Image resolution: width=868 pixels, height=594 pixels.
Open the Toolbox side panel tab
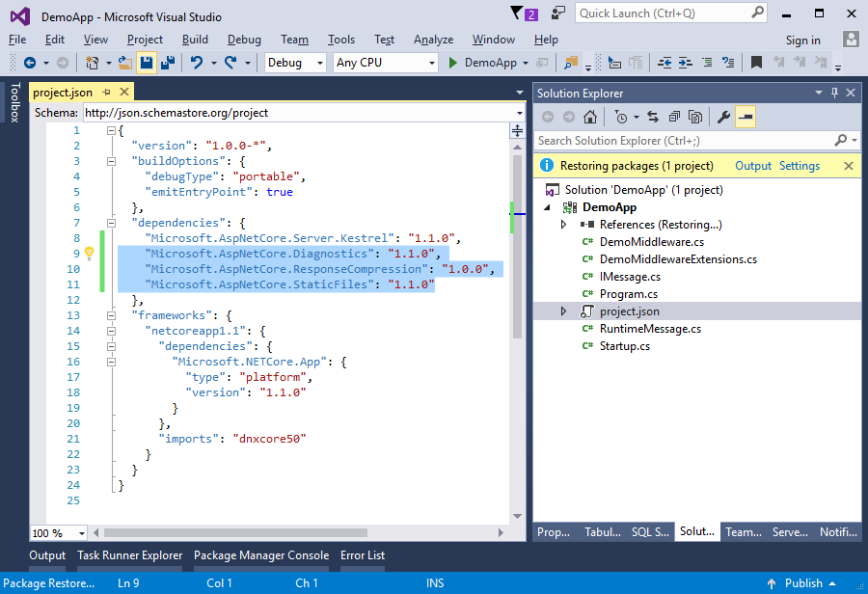tap(14, 102)
